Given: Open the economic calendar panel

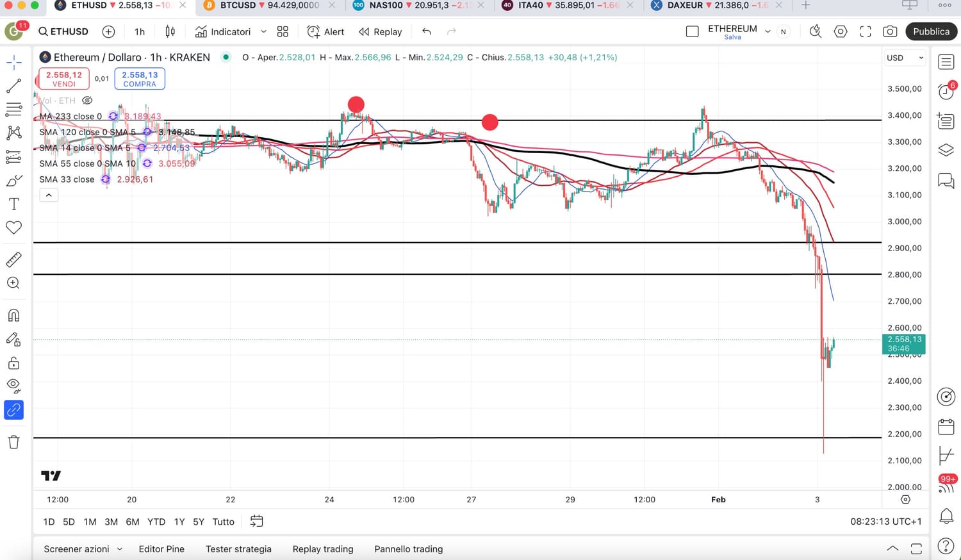Looking at the screenshot, I should click(x=946, y=427).
